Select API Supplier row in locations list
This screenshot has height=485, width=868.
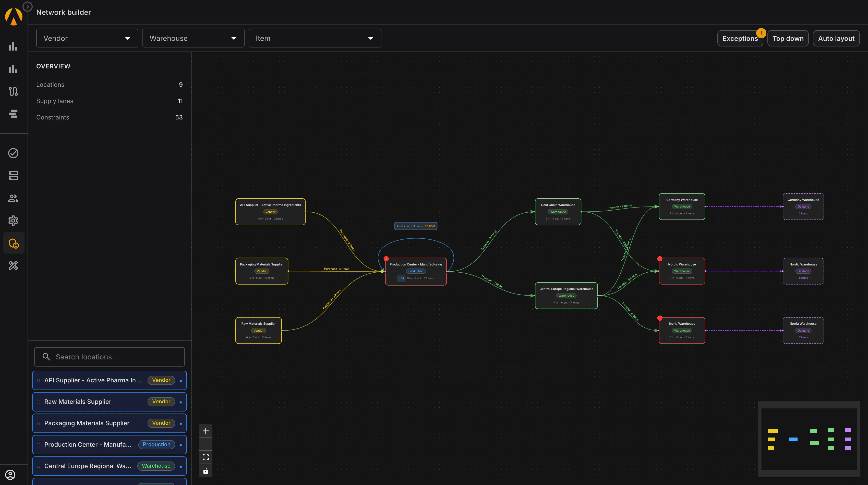pos(110,380)
